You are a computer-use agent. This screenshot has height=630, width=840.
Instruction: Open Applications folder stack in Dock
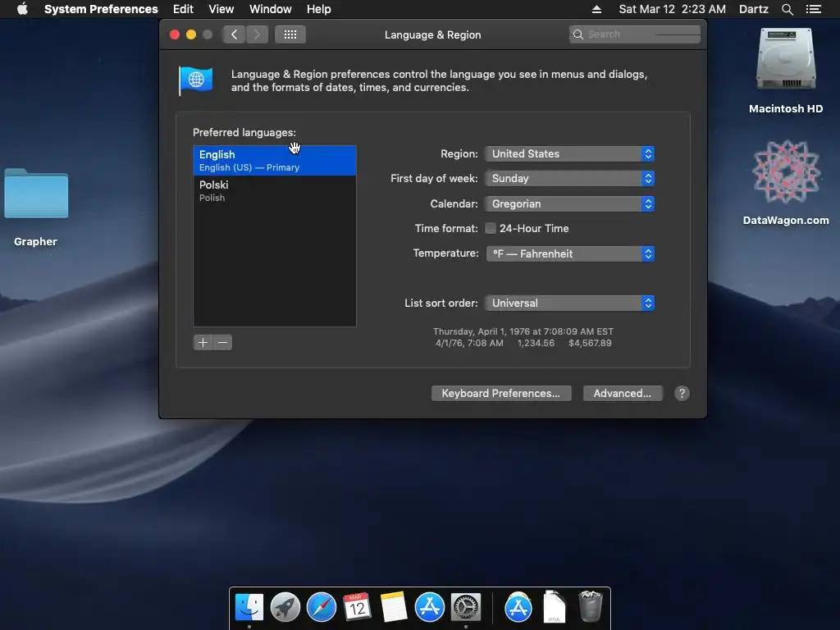click(518, 607)
